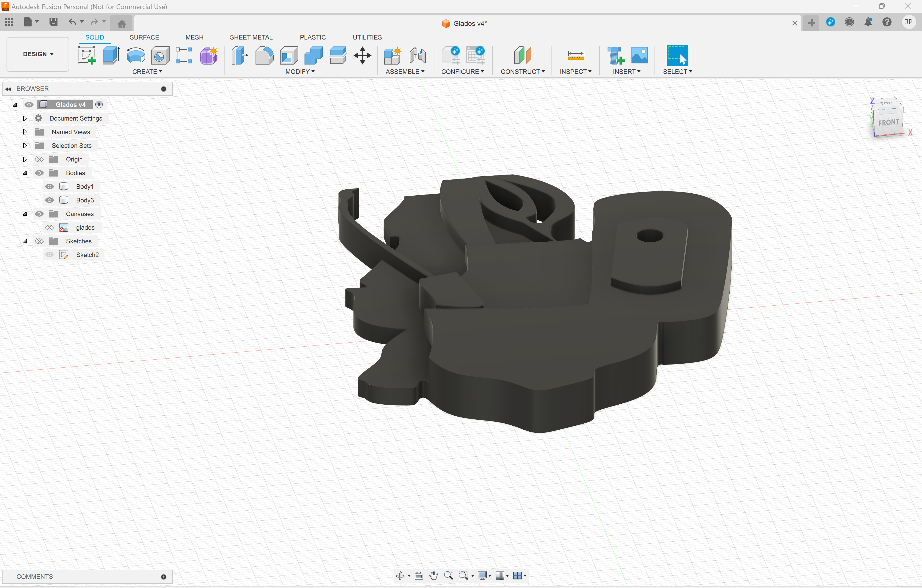This screenshot has height=588, width=922.
Task: Open the Job Status clock icon
Action: [849, 22]
